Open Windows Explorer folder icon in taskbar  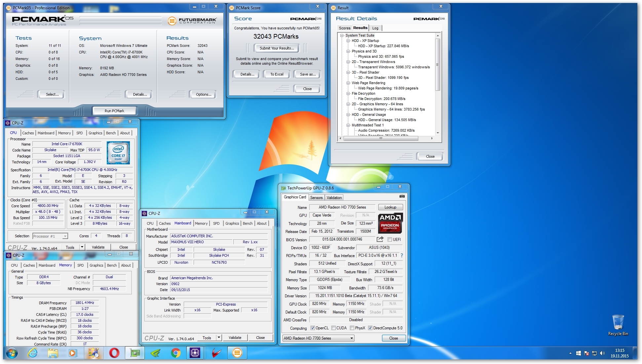click(53, 353)
